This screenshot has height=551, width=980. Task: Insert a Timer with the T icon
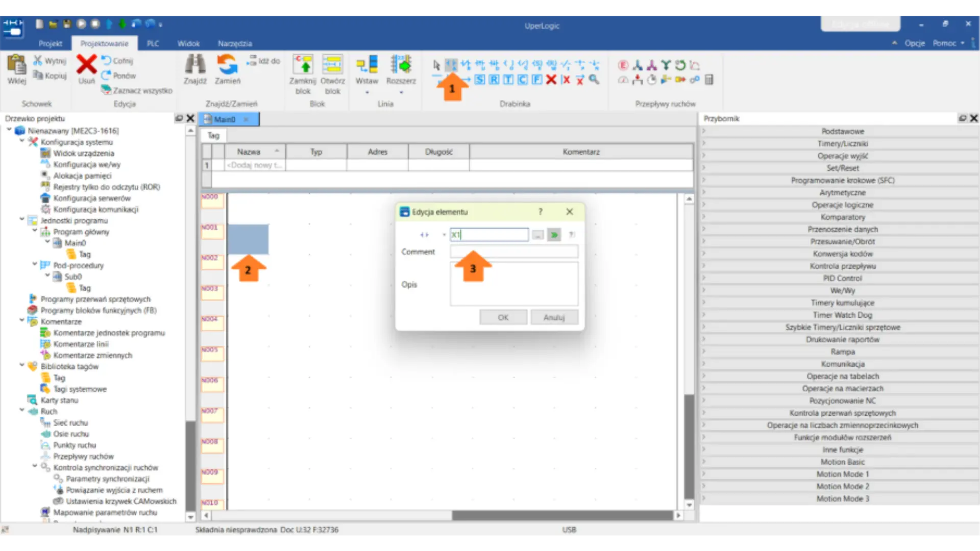point(508,80)
